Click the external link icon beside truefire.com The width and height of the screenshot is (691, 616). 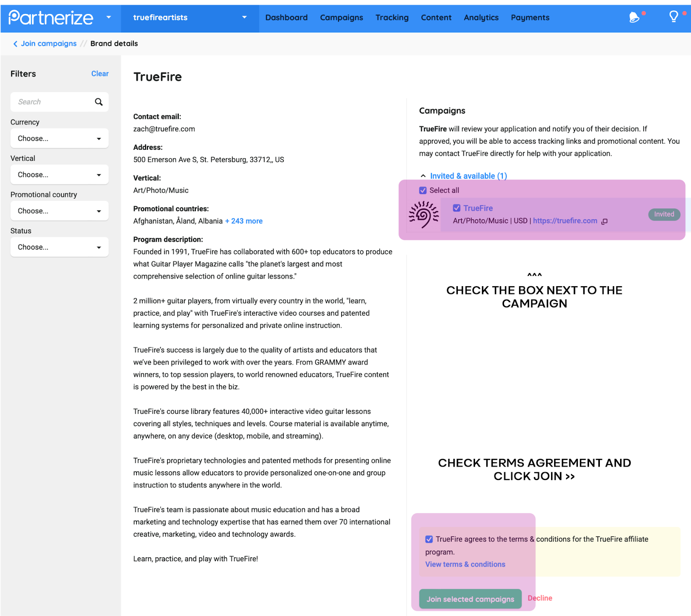pos(605,221)
